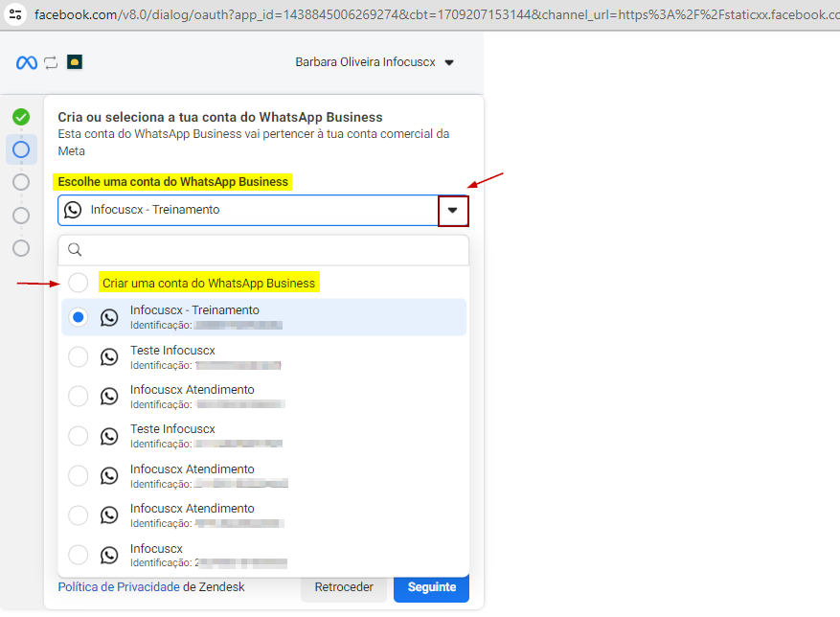
Task: Click the sync arrows icon beside Meta logo
Action: pos(51,62)
